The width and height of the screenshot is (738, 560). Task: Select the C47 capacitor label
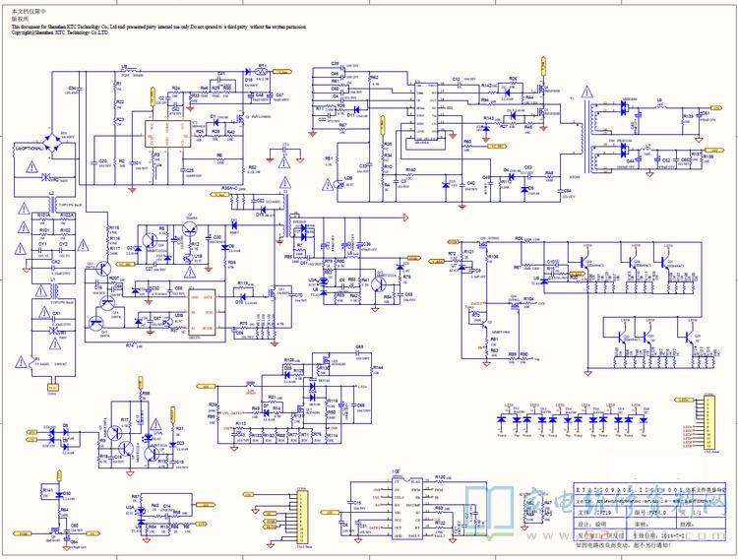coord(279,95)
